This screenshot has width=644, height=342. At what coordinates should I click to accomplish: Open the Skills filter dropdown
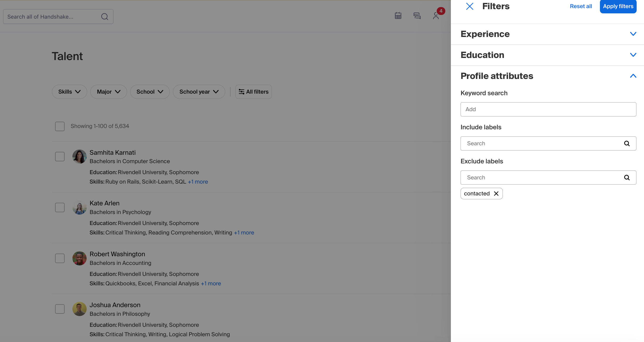[69, 92]
